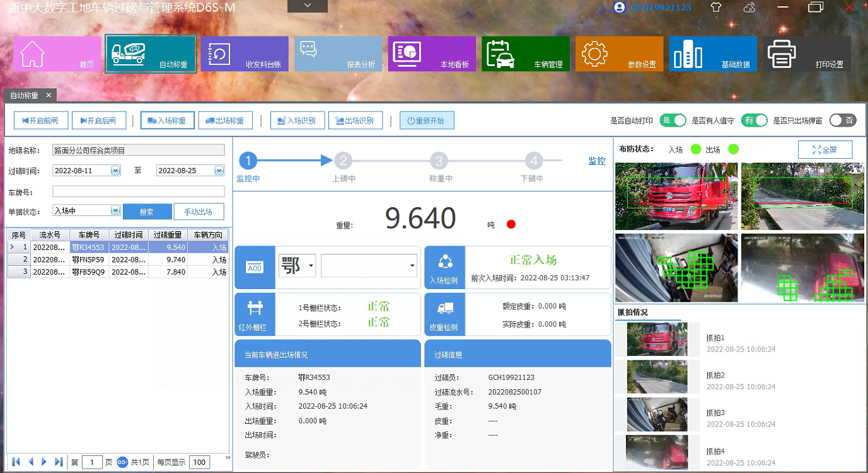This screenshot has height=473, width=868.
Task: Switch 是否有人值守 setting
Action: click(754, 120)
